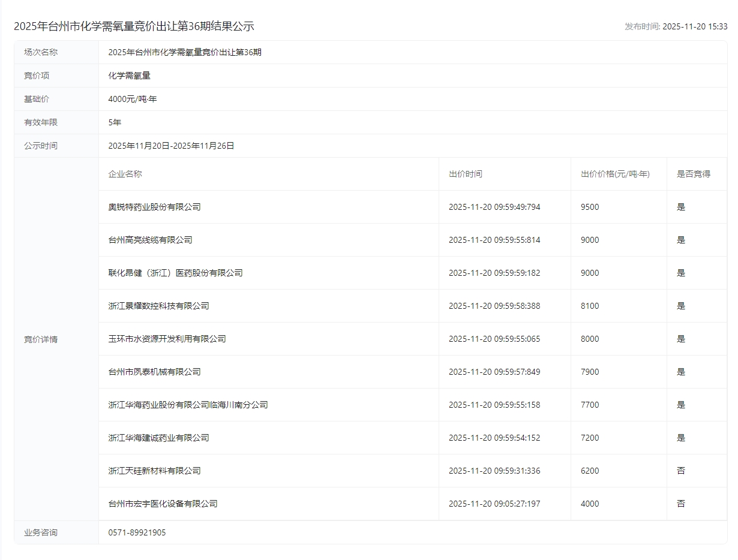Click 台州市宏宇医化设备有限公司 company cell
738x560 pixels.
point(163,504)
